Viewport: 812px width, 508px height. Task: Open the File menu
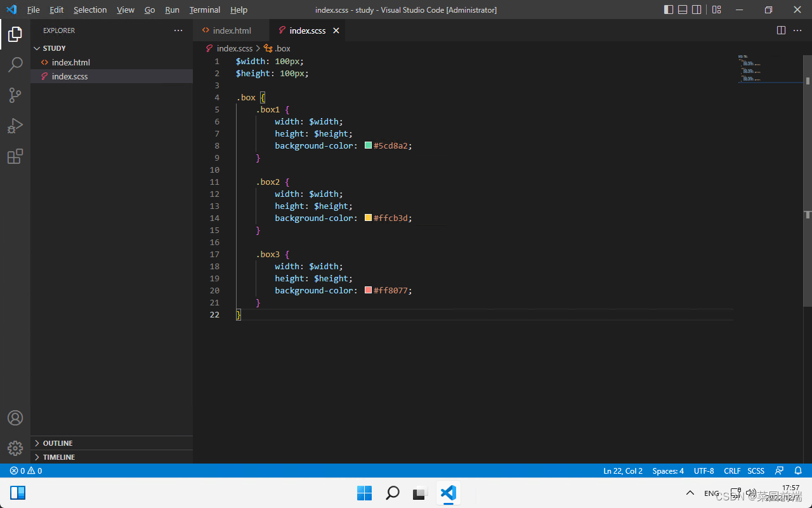pos(33,10)
